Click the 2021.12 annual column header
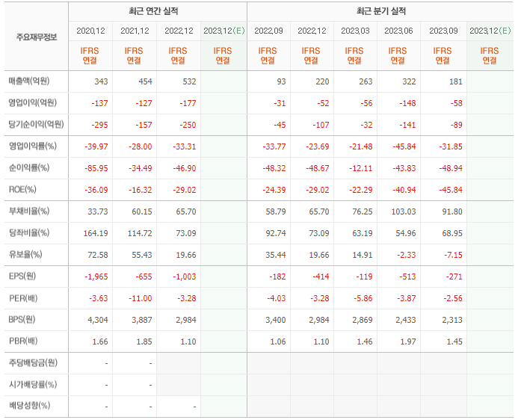Viewport: 518px width, 420px height. pyautogui.click(x=135, y=31)
